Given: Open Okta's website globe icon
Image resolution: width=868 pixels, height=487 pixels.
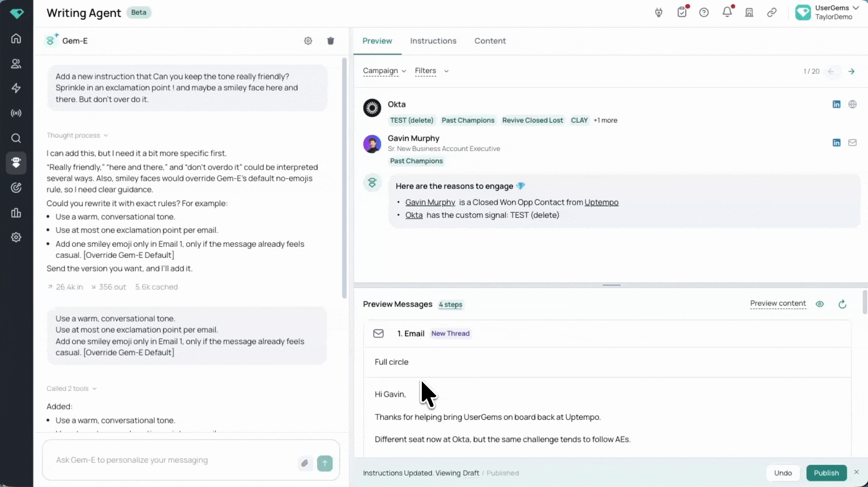Looking at the screenshot, I should click(x=852, y=104).
